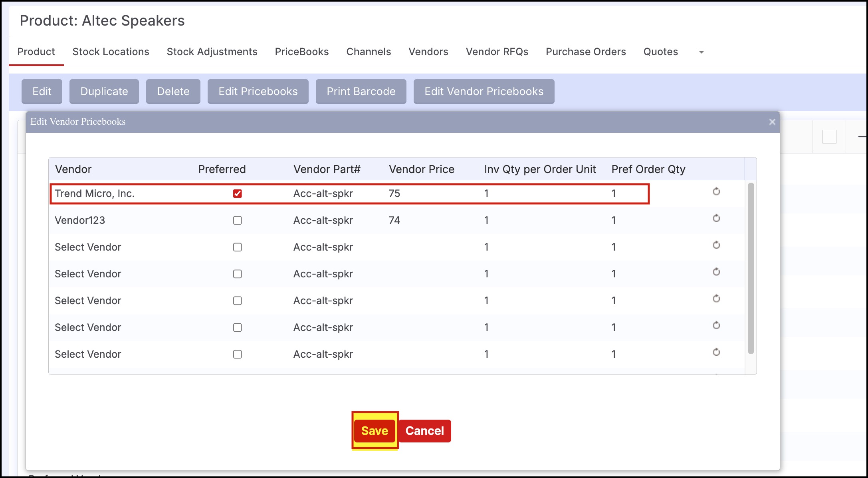
Task: Switch to the Product tab
Action: (36, 52)
